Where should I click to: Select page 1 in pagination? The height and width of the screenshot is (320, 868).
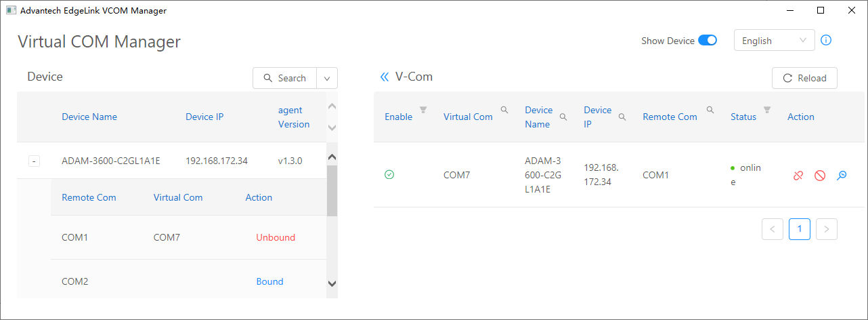tap(800, 229)
